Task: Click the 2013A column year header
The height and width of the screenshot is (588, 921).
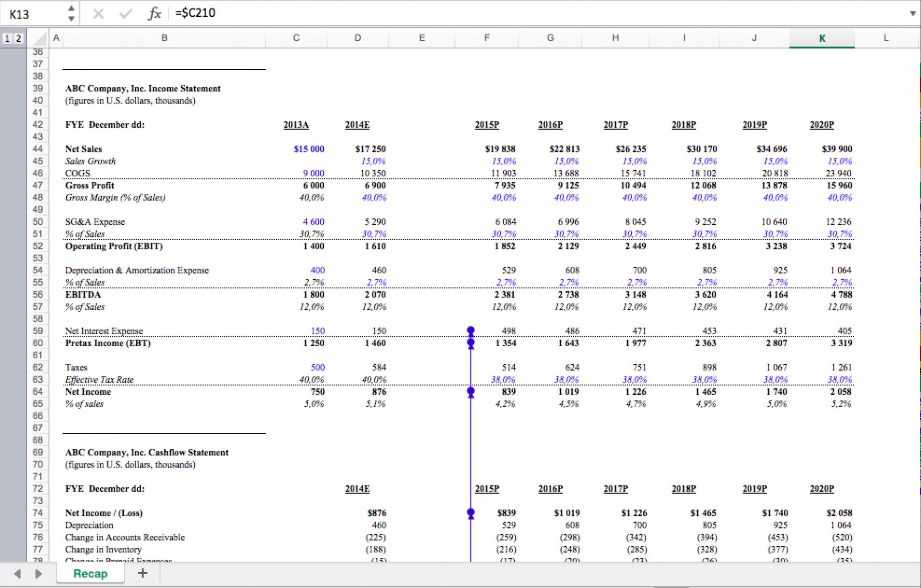Action: click(296, 125)
